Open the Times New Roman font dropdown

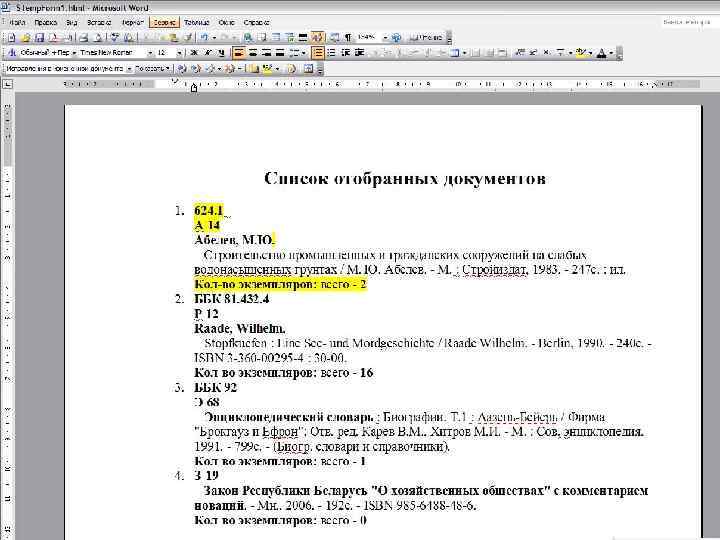point(149,53)
